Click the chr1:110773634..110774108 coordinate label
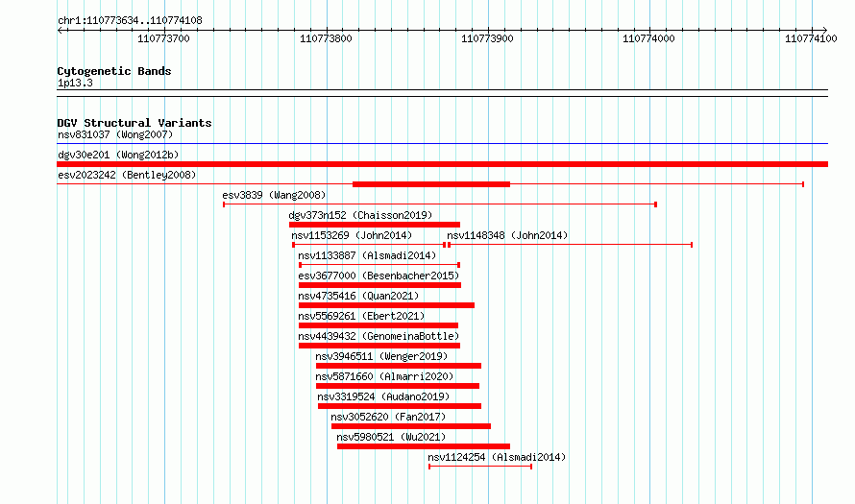This screenshot has height=504, width=855. pyautogui.click(x=130, y=20)
